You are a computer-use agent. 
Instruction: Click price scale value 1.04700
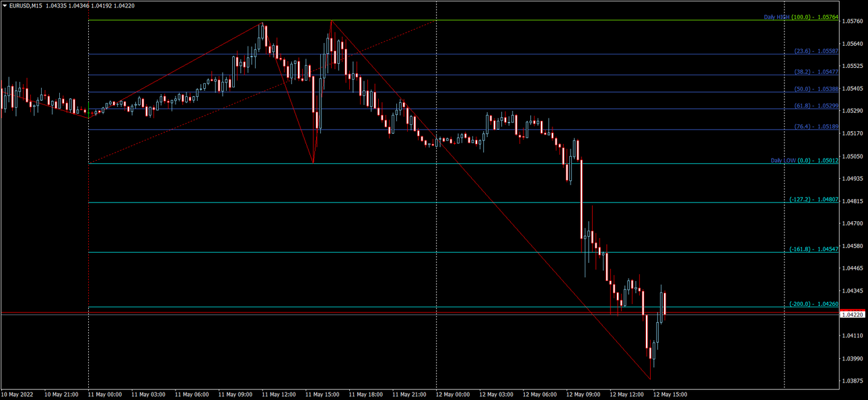click(x=853, y=223)
